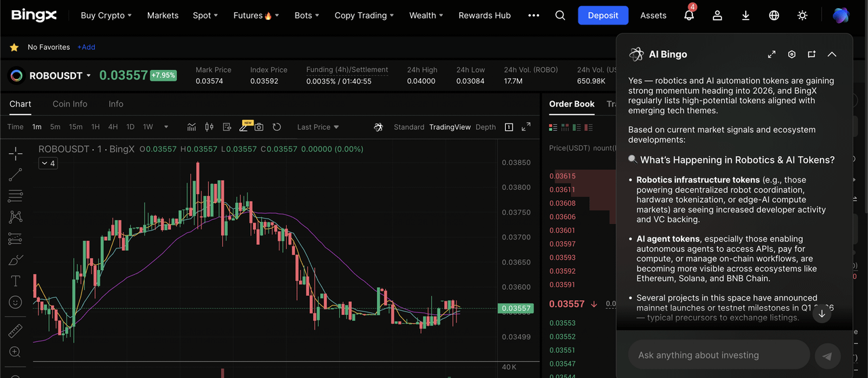The height and width of the screenshot is (378, 868).
Task: Select the horizontal lines Fib tool
Action: point(15,196)
